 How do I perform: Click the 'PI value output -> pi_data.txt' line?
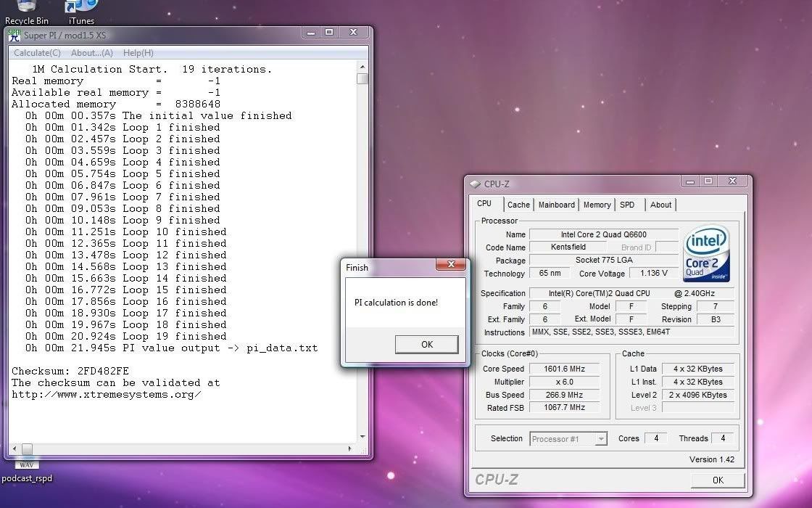[171, 348]
